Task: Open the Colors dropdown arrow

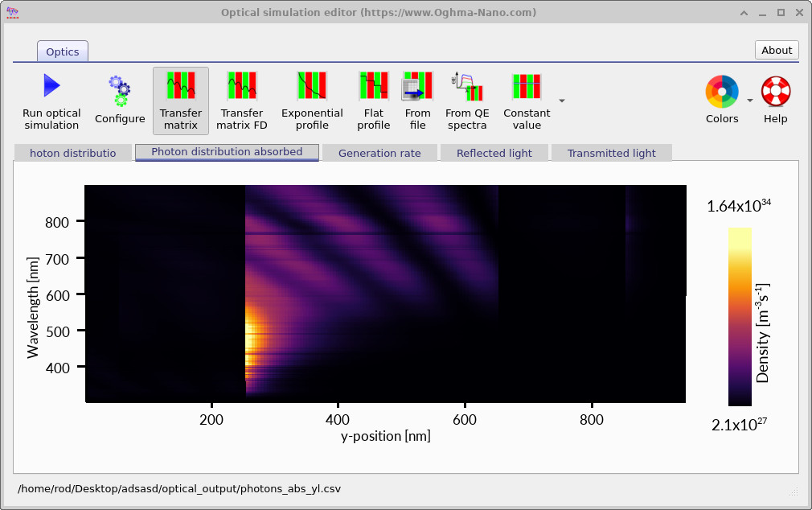Action: click(x=750, y=101)
